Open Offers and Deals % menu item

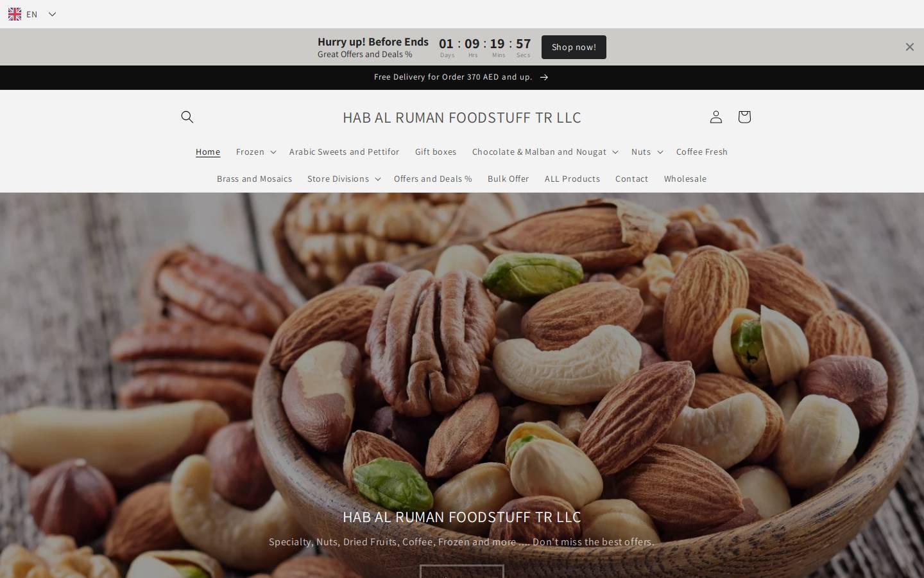(x=433, y=179)
